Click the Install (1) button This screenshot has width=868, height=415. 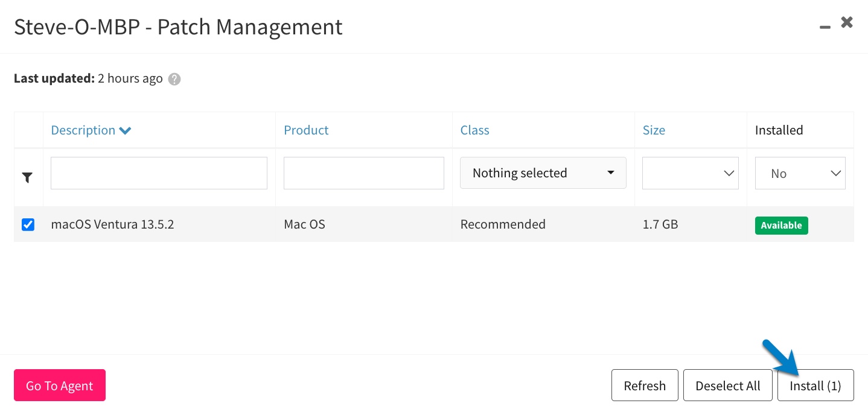[815, 385]
